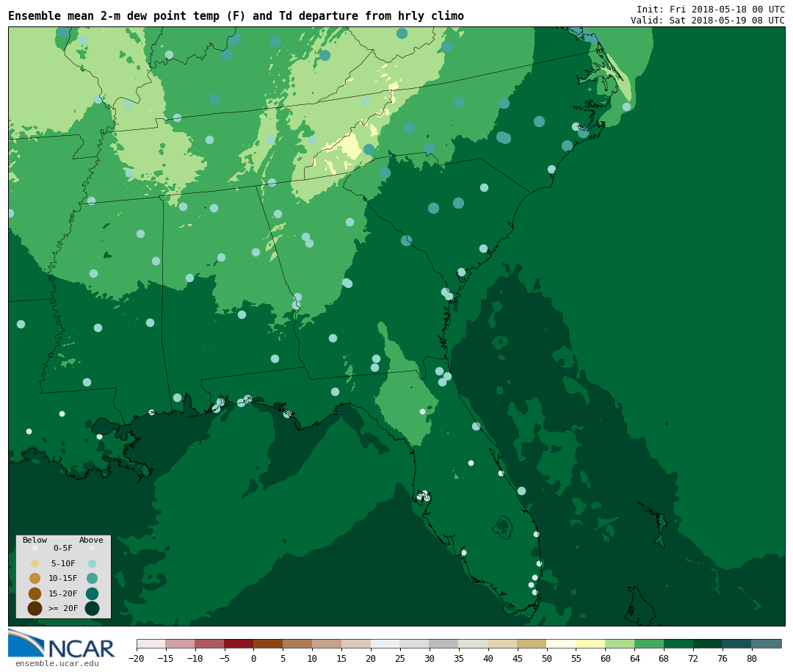Click the 'Above' legend heading

click(x=91, y=540)
